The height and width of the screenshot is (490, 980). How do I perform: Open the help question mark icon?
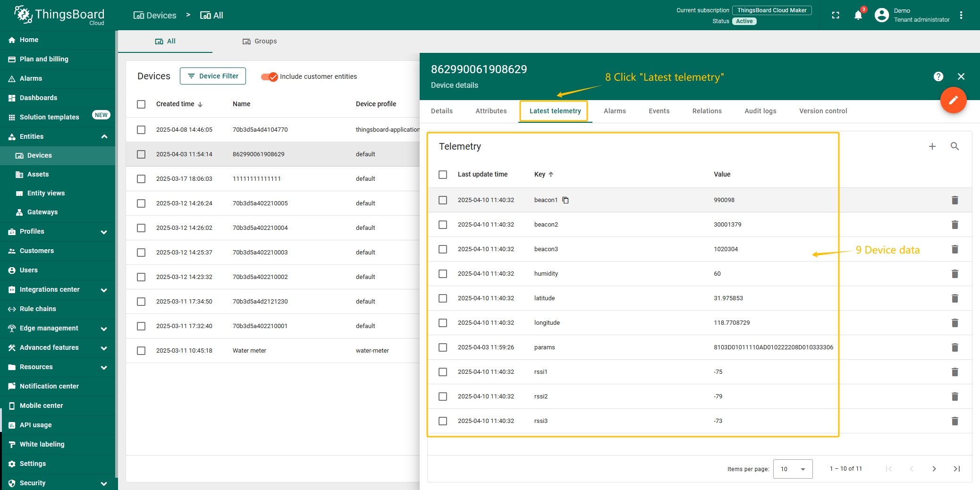coord(938,76)
